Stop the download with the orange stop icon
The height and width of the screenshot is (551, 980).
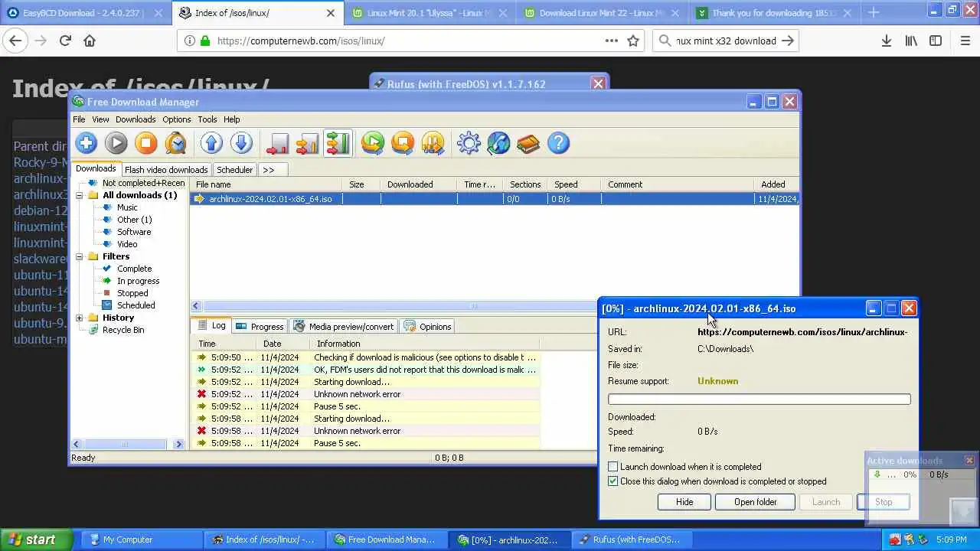pos(145,143)
